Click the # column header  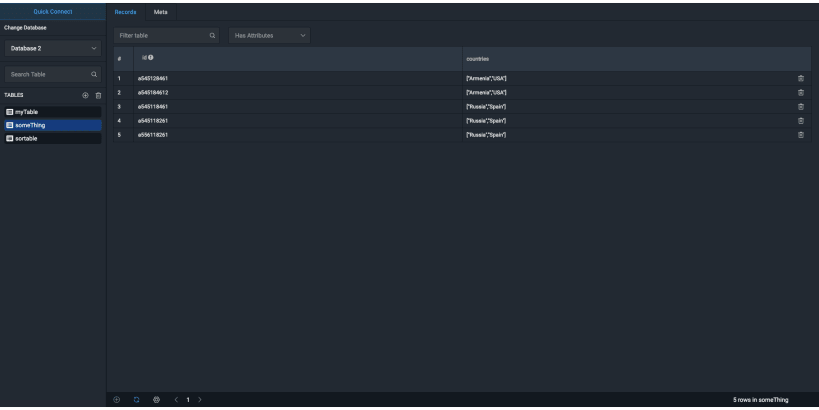click(123, 58)
